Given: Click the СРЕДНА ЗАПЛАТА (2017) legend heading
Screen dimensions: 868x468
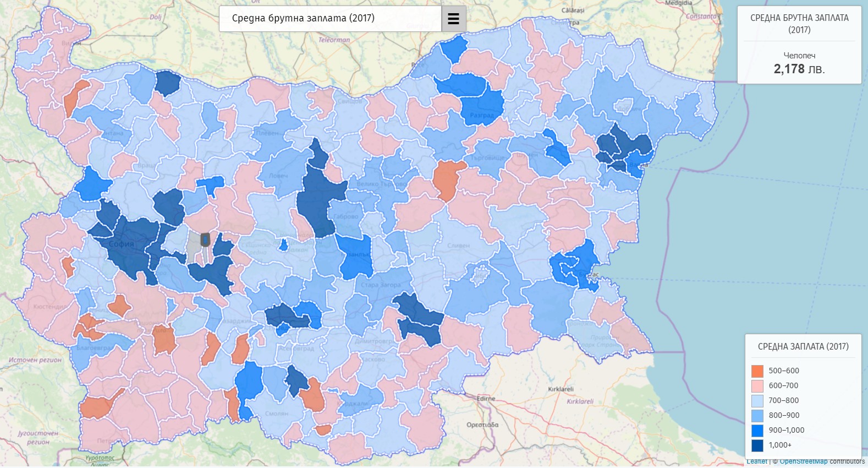Looking at the screenshot, I should 803,346.
